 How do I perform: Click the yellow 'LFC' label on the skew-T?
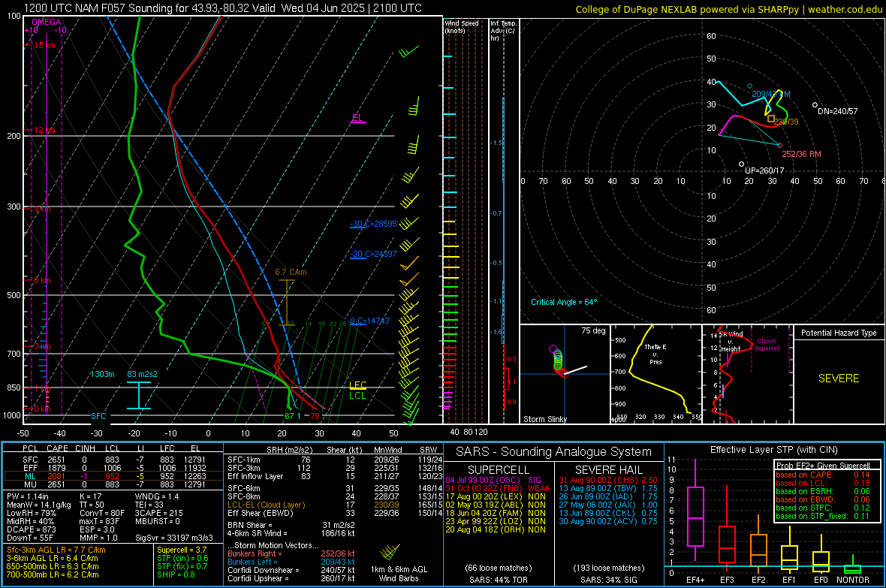pos(357,385)
